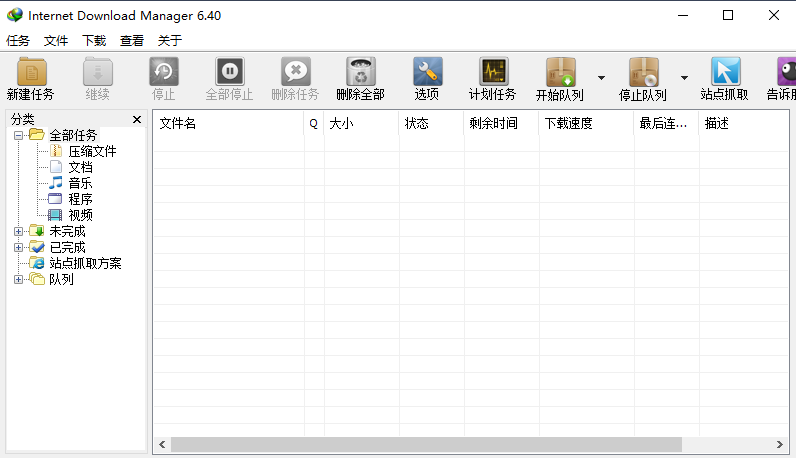Sort by 文件名 column header

[x=228, y=123]
